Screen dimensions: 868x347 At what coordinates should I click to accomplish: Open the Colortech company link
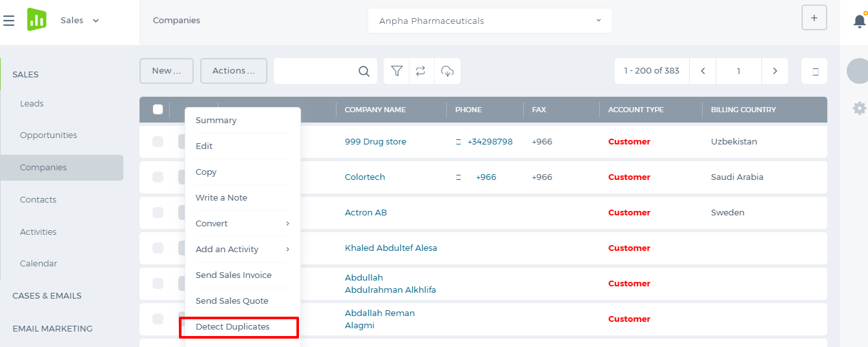[x=365, y=177]
